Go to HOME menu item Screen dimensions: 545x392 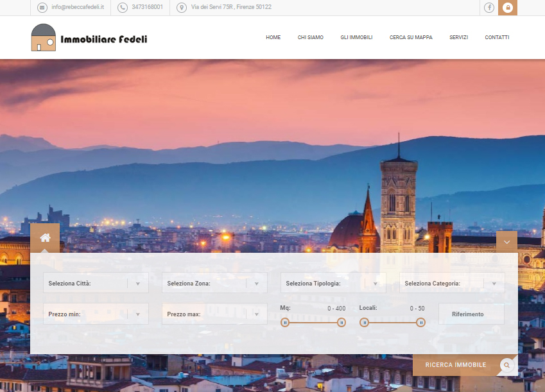(x=273, y=37)
